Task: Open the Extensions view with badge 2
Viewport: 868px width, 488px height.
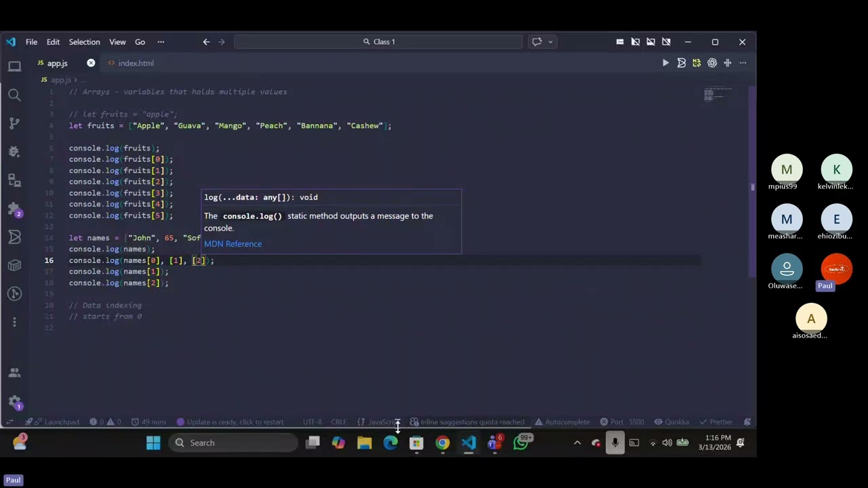Action: tap(14, 209)
